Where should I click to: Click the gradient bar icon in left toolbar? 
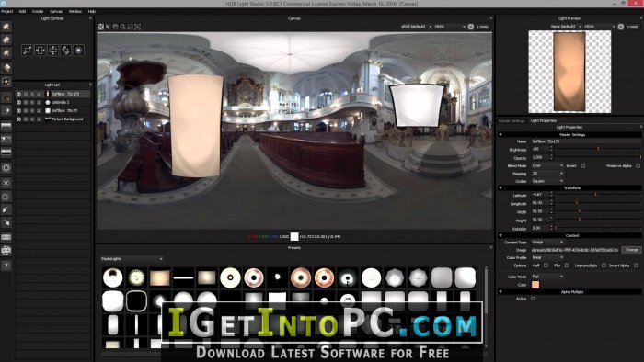point(6,127)
